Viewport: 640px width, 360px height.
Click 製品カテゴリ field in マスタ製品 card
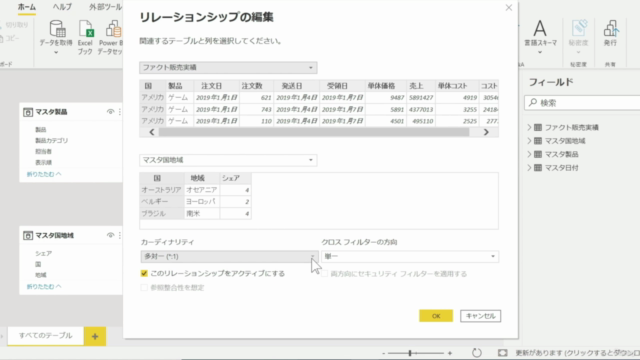tap(51, 140)
